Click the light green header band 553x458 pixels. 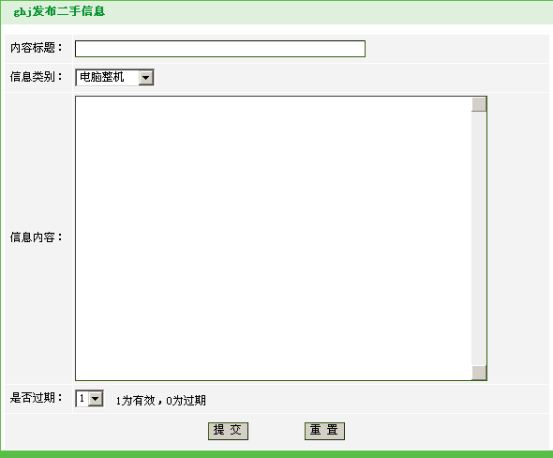click(276, 12)
